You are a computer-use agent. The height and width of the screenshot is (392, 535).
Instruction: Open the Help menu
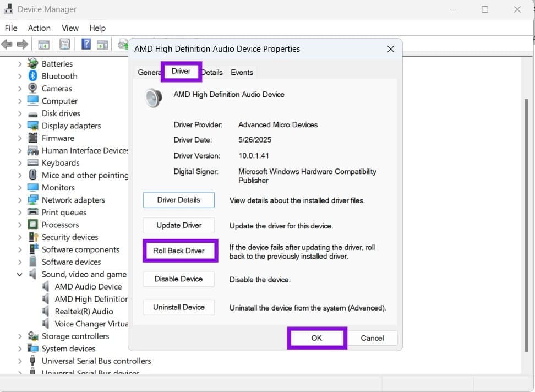point(97,28)
